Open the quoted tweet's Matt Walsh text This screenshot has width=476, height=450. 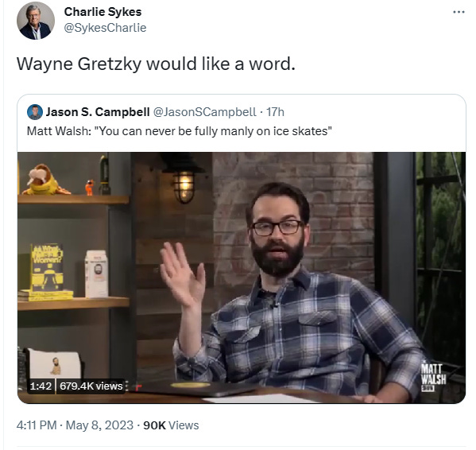click(x=179, y=131)
